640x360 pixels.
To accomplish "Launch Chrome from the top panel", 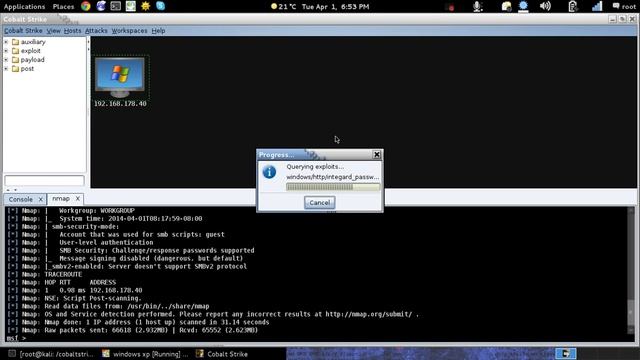I will [86, 6].
